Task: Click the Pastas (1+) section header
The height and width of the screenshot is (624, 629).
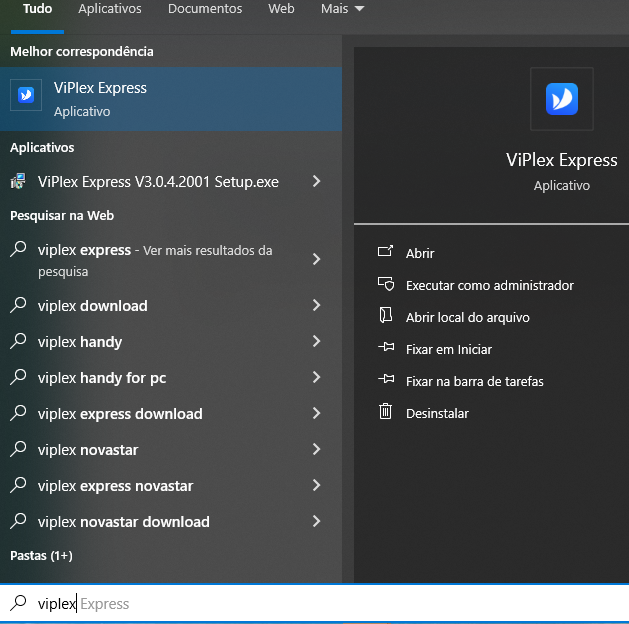Action: 41,555
